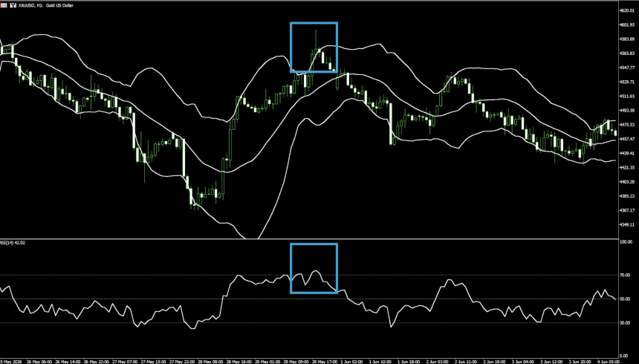Click the 1 Jun 02:00 time label

352,362
